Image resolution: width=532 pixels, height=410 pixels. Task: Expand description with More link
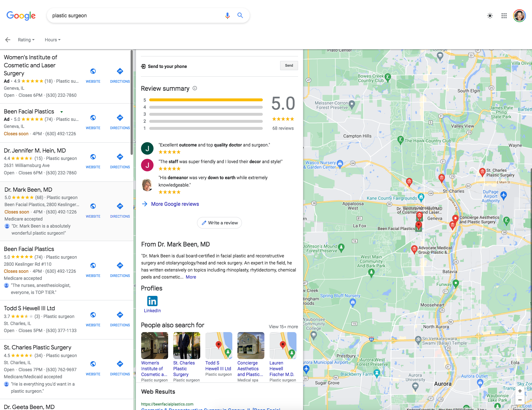coord(191,277)
